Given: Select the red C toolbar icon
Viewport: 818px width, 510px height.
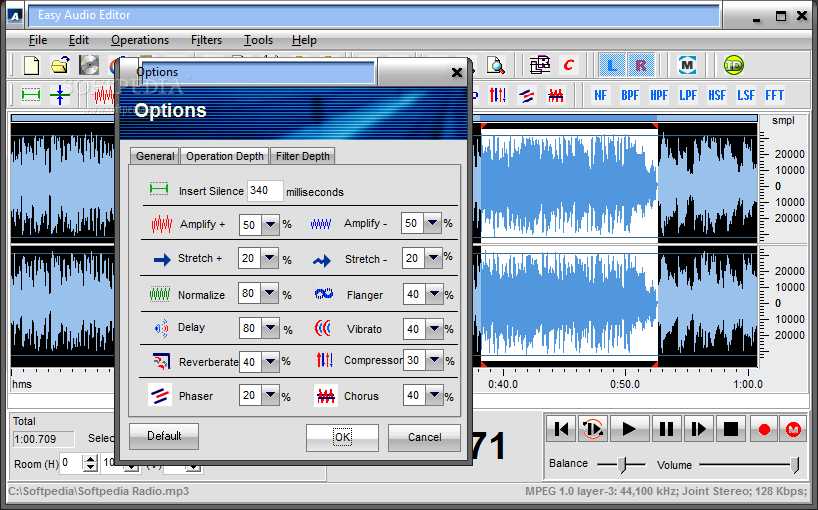Looking at the screenshot, I should pyautogui.click(x=569, y=65).
